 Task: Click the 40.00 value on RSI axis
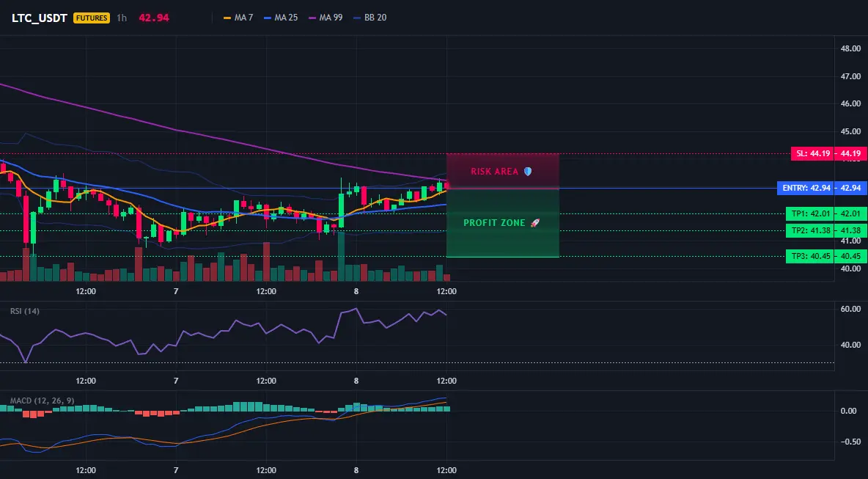[850, 345]
